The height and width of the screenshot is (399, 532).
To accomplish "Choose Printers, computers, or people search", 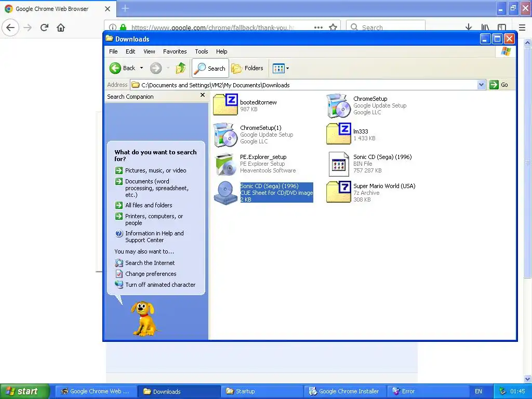I will (154, 220).
